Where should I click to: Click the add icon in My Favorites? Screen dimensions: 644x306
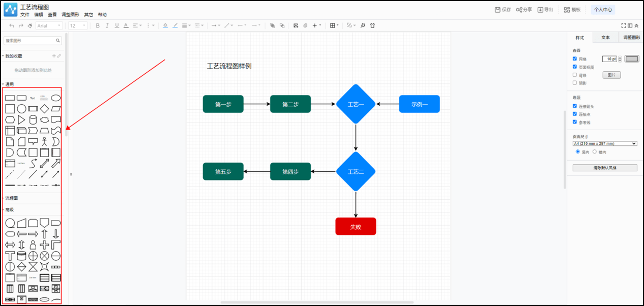pyautogui.click(x=54, y=56)
